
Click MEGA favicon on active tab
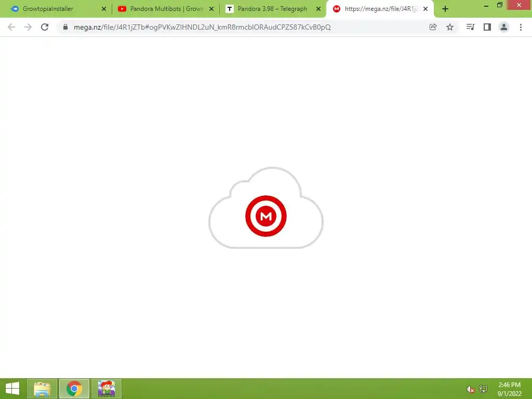337,9
